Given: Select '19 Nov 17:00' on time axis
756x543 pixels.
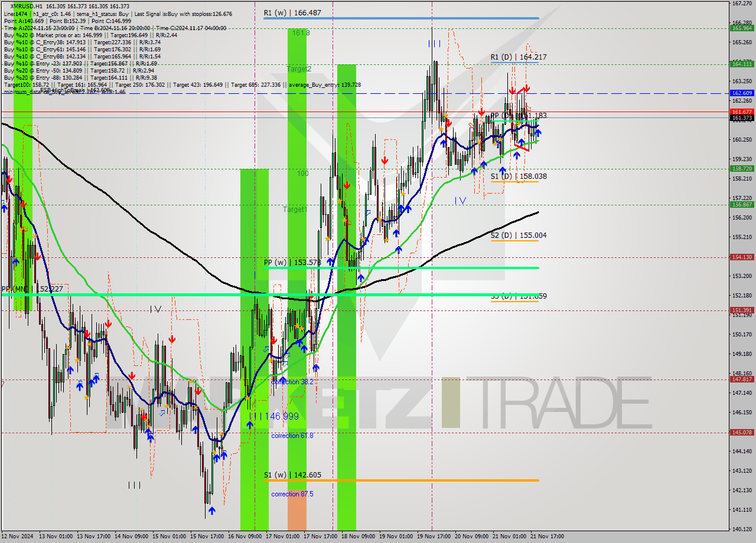Looking at the screenshot, I should tap(434, 537).
